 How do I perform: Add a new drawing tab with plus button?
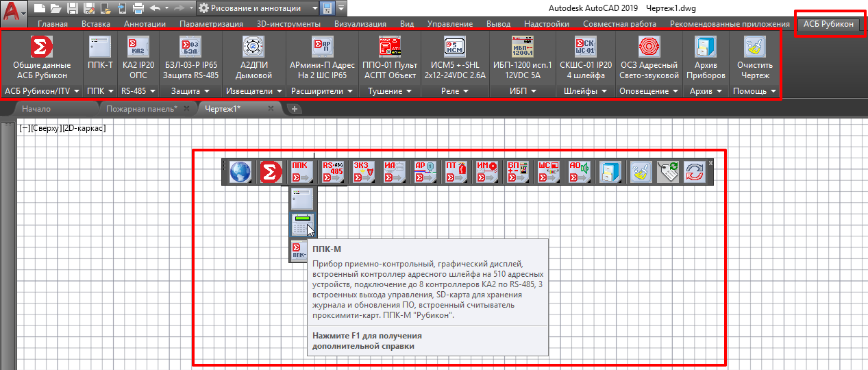pos(294,108)
